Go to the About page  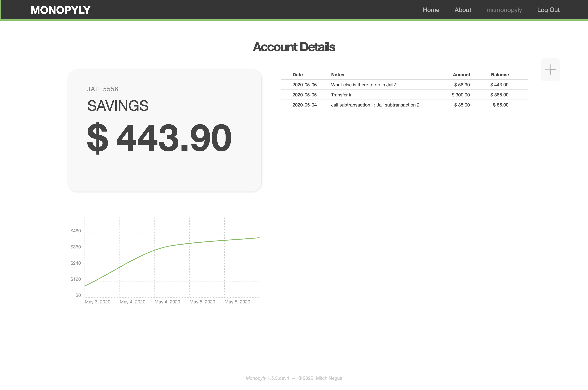pos(462,10)
